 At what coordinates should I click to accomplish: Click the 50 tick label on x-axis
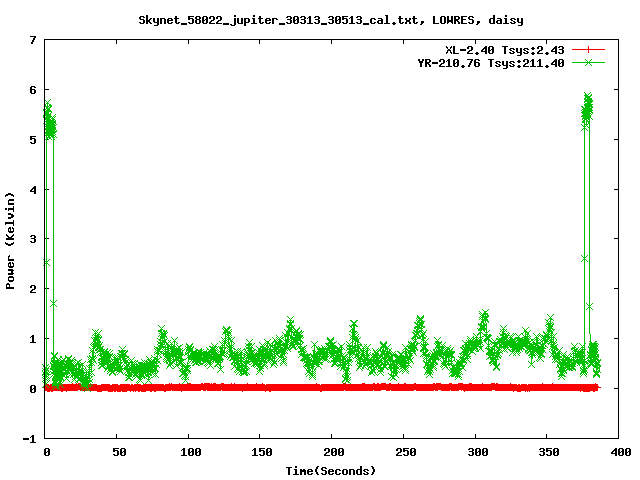[117, 452]
